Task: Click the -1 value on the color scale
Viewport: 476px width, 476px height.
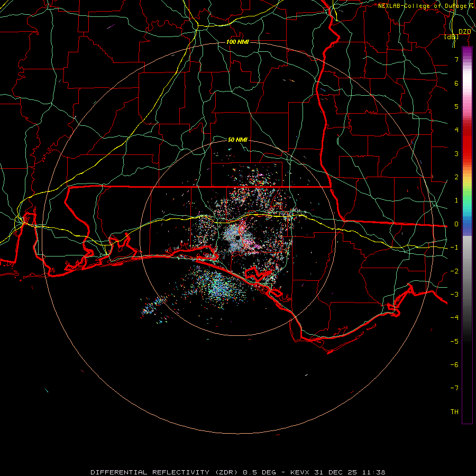Action: (454, 248)
